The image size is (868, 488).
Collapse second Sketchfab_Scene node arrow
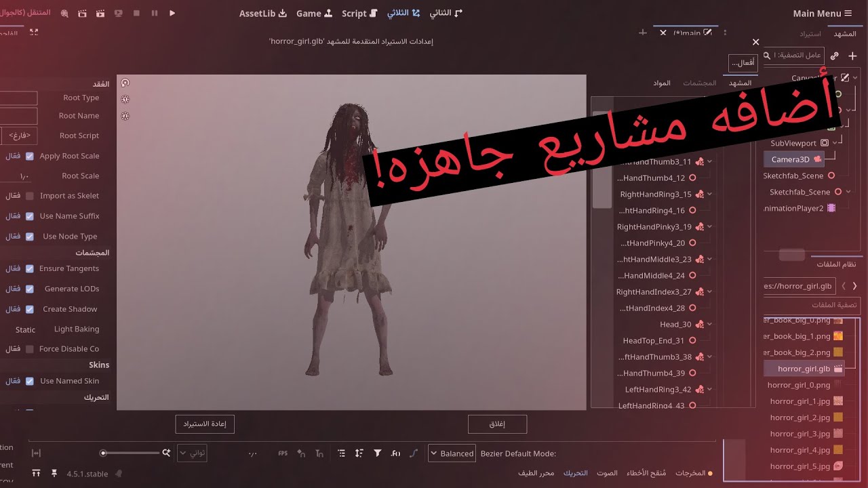(x=849, y=192)
